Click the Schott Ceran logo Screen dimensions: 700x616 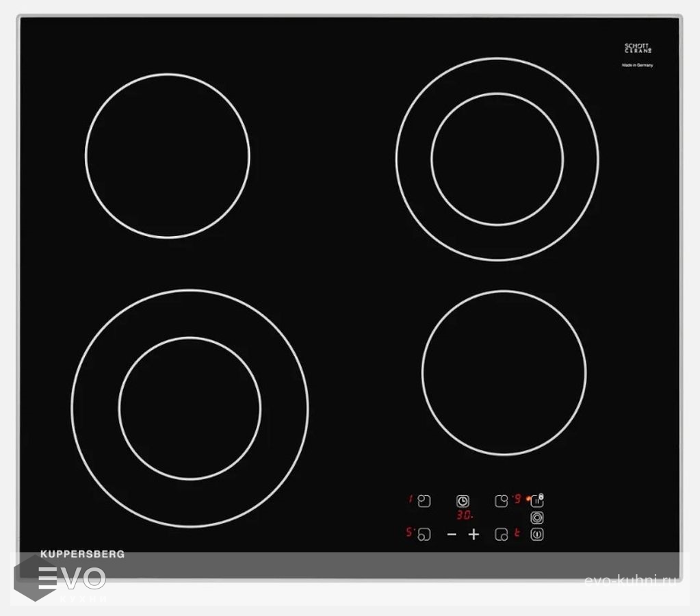coord(638,49)
